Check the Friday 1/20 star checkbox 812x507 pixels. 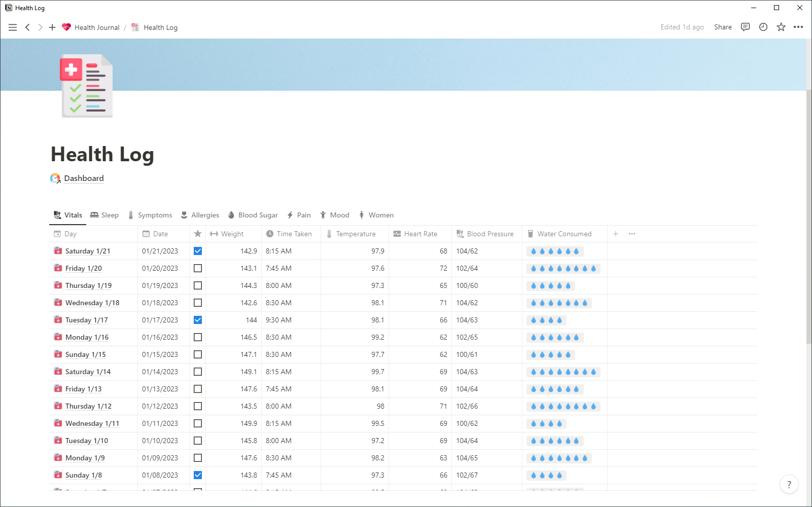198,268
